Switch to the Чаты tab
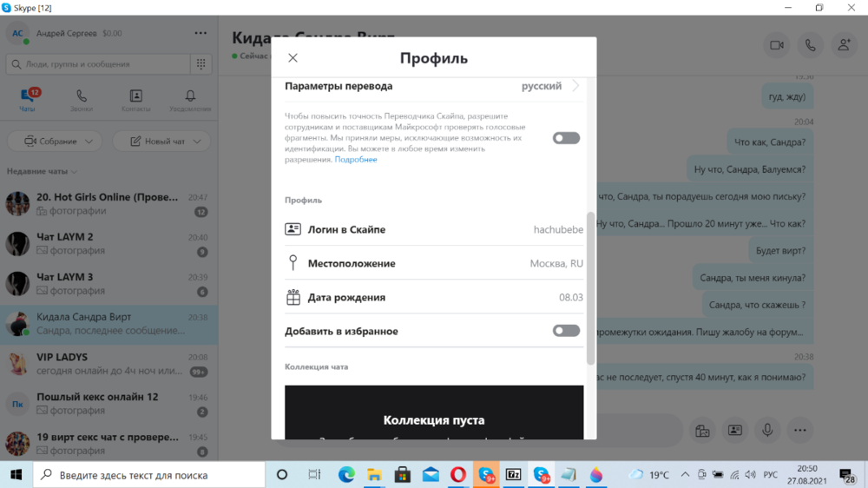The width and height of the screenshot is (868, 488). tap(27, 100)
